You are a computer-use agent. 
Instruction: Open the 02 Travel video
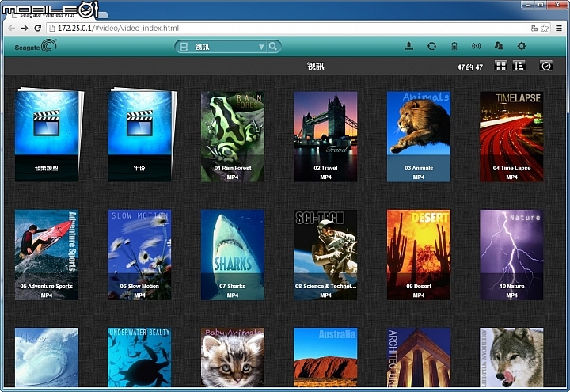[x=325, y=136]
